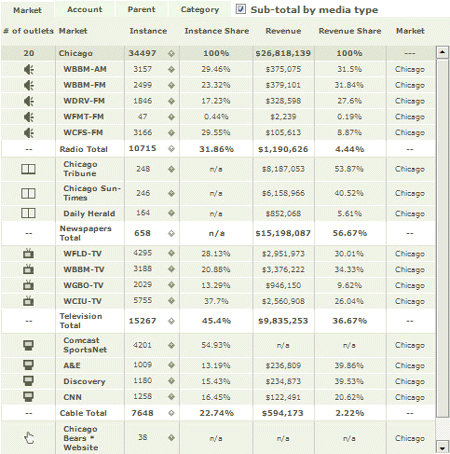
Task: Select the WBBM-TV revenue $3,376,222
Action: tap(283, 269)
